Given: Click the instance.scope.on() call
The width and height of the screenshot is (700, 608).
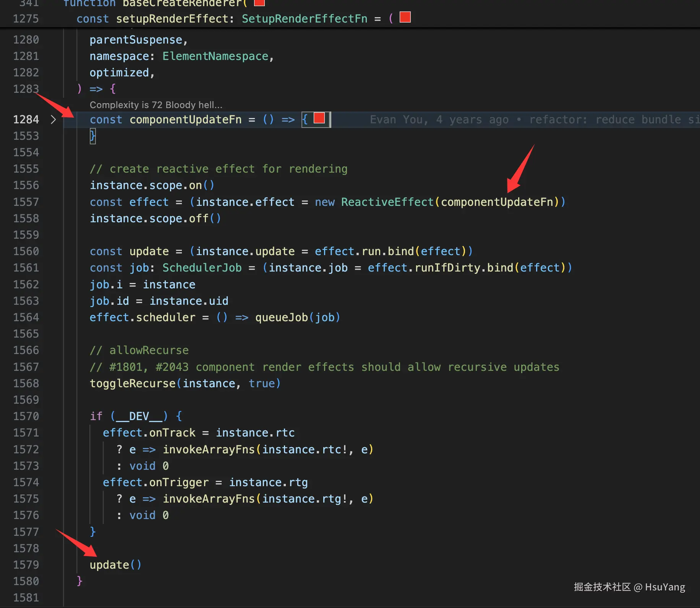Looking at the screenshot, I should (x=152, y=185).
